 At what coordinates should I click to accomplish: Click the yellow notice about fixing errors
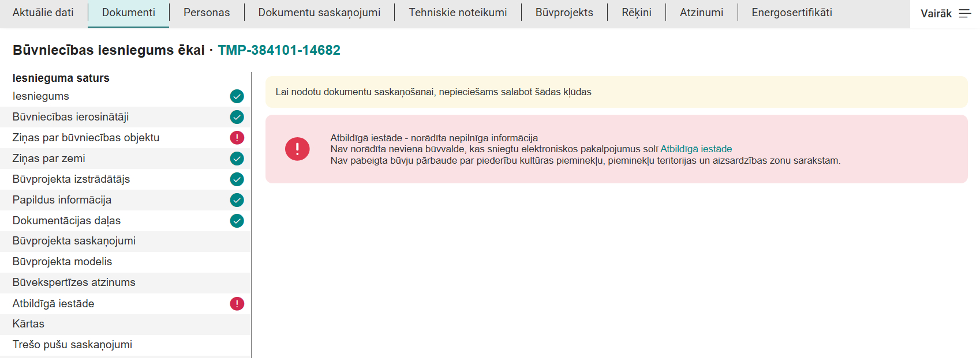pyautogui.click(x=616, y=92)
